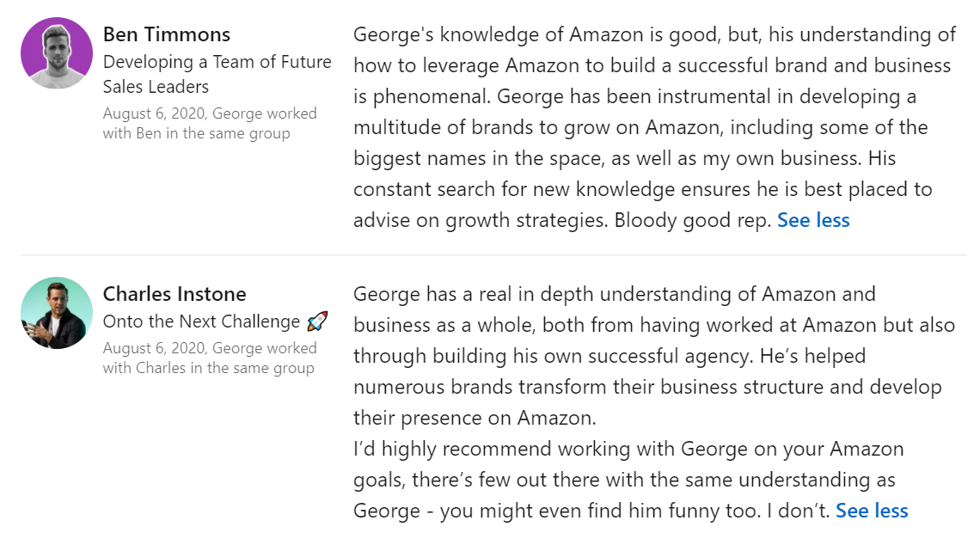Click "Sales Leaders" in Ben's headline
The height and width of the screenshot is (539, 980).
tap(156, 86)
